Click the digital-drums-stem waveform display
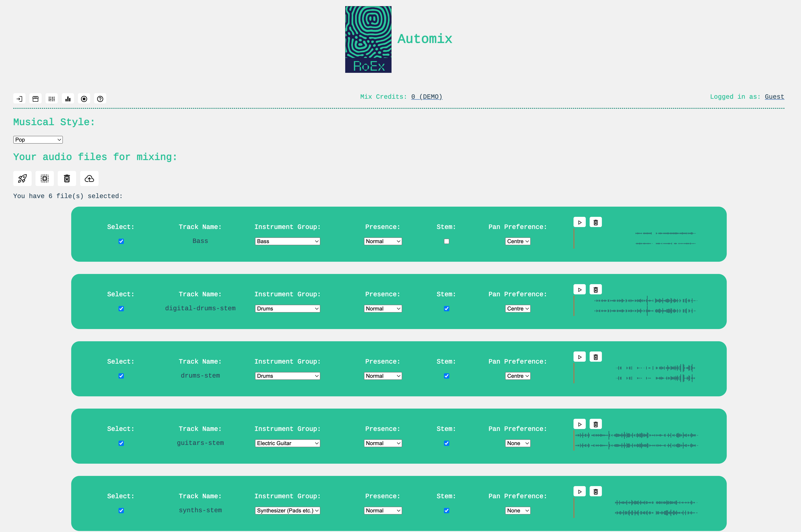 645,306
